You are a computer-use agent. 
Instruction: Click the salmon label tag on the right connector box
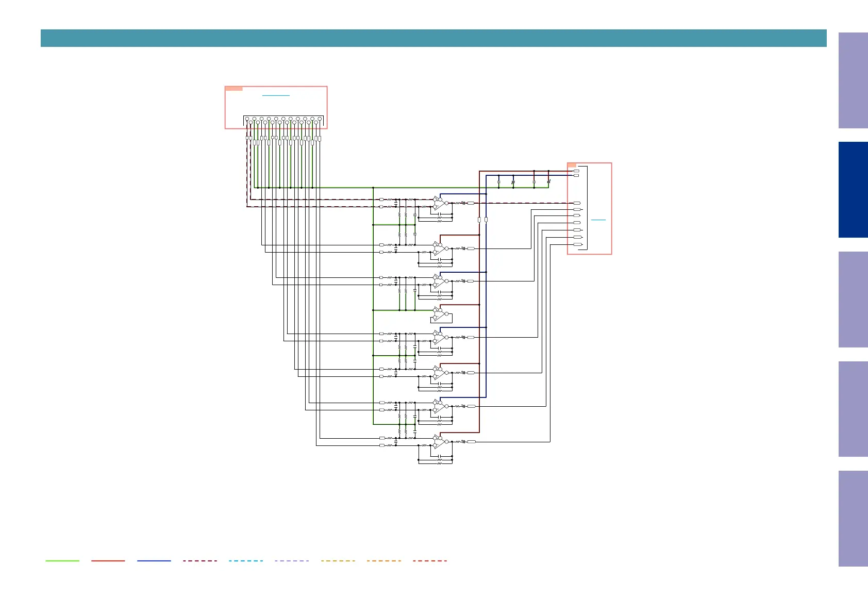click(572, 165)
